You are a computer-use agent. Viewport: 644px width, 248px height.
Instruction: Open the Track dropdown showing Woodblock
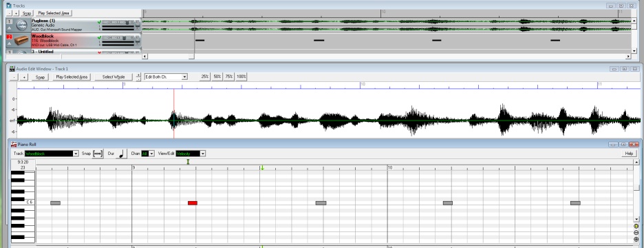(x=52, y=154)
